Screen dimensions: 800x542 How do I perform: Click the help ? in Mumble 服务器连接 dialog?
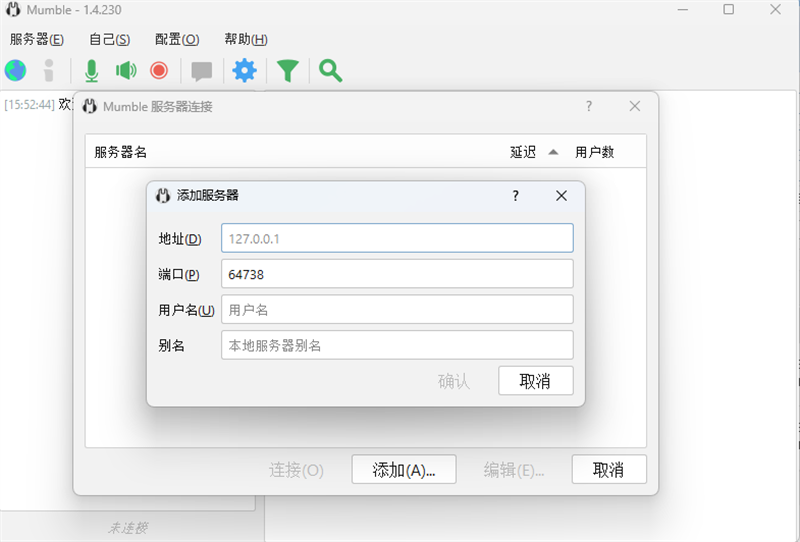[589, 106]
